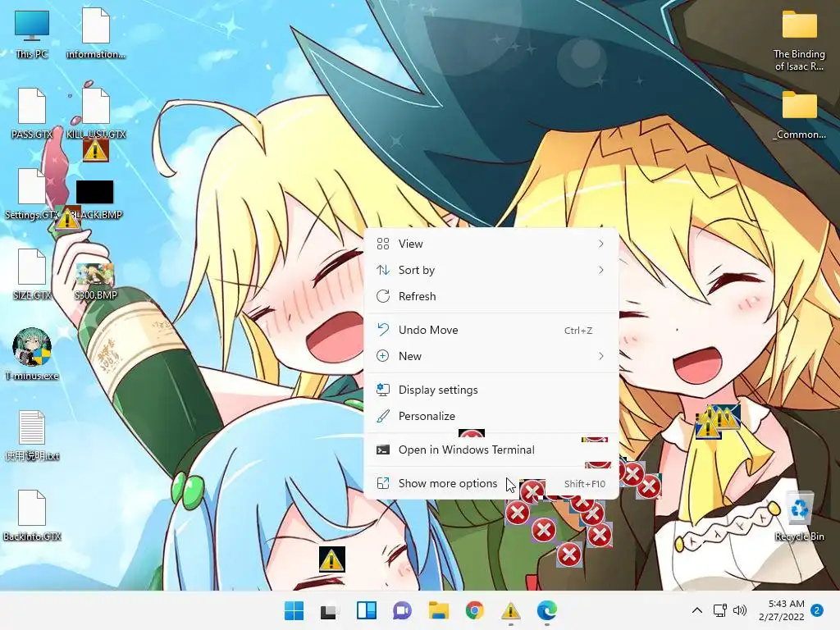
Task: Open the Chat app on taskbar
Action: click(402, 610)
